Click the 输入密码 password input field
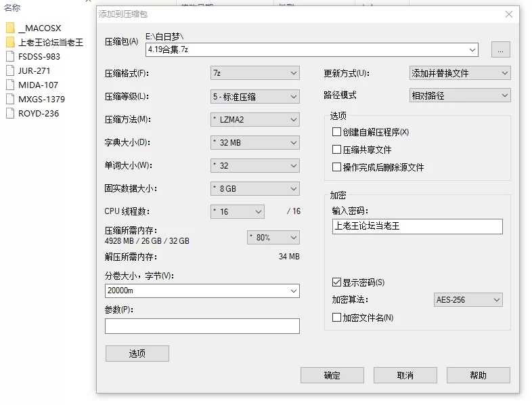 point(417,226)
